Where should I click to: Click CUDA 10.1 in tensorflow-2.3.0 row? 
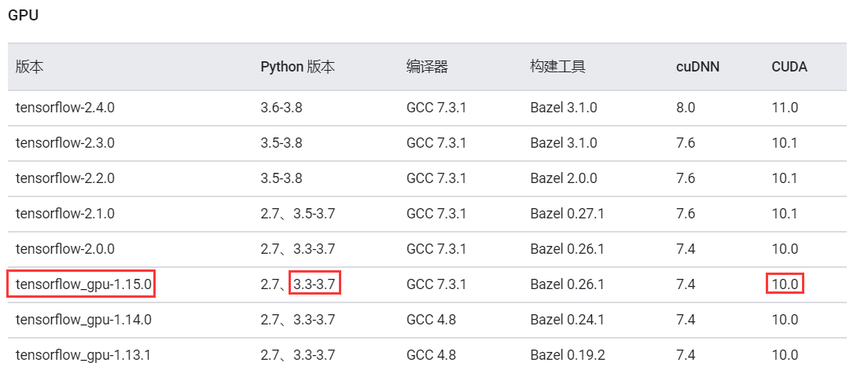[785, 143]
